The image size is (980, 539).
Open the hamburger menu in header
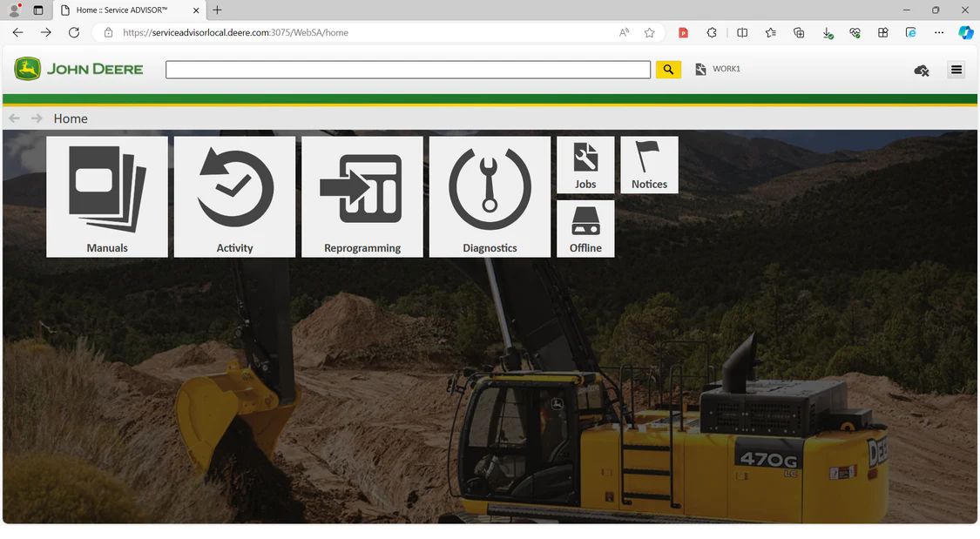click(x=956, y=70)
